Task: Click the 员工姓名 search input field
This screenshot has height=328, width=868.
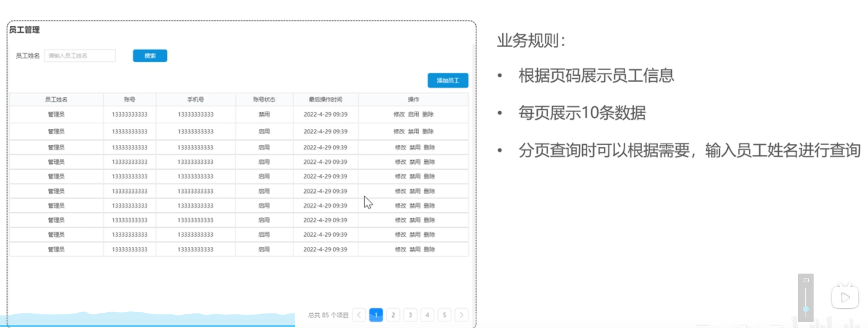Action: pyautogui.click(x=80, y=56)
